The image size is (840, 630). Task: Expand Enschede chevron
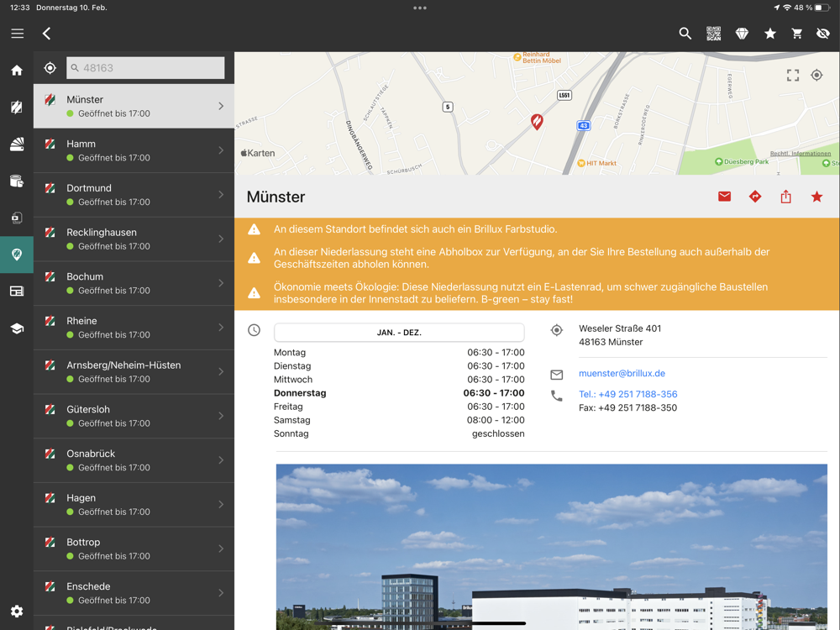coord(221,593)
